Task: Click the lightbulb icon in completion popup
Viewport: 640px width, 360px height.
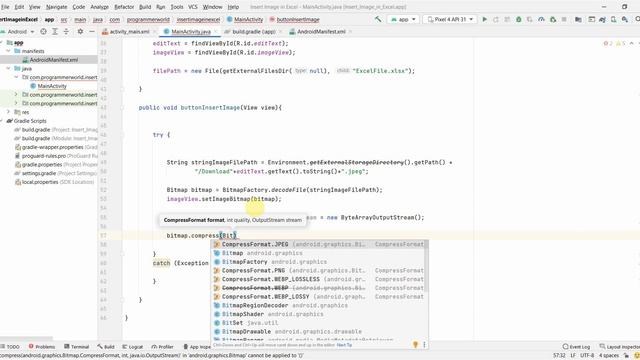Action: click(416, 345)
